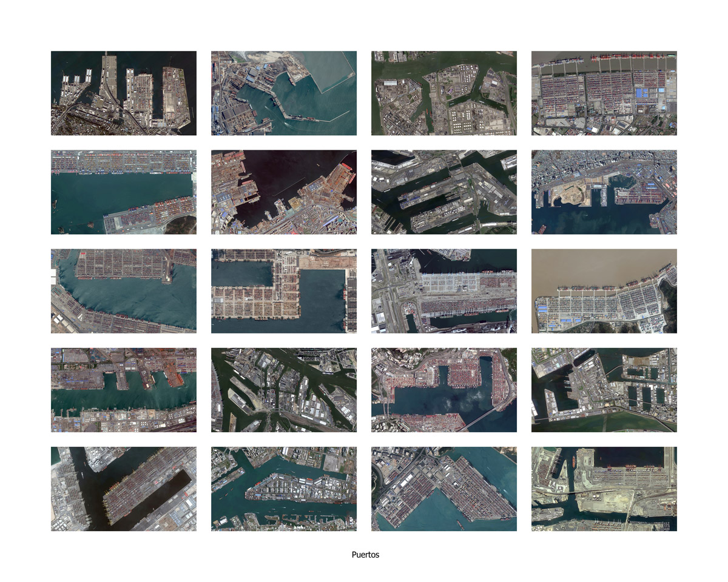Select third-row thumbnail with pale gray container yard
Screen dimensions: 728x582
443,290
